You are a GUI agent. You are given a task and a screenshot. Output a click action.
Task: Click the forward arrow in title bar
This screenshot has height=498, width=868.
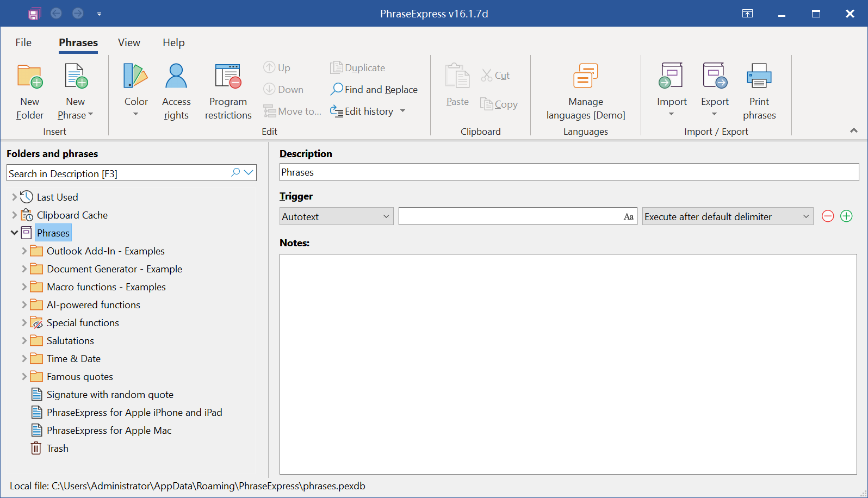point(78,13)
